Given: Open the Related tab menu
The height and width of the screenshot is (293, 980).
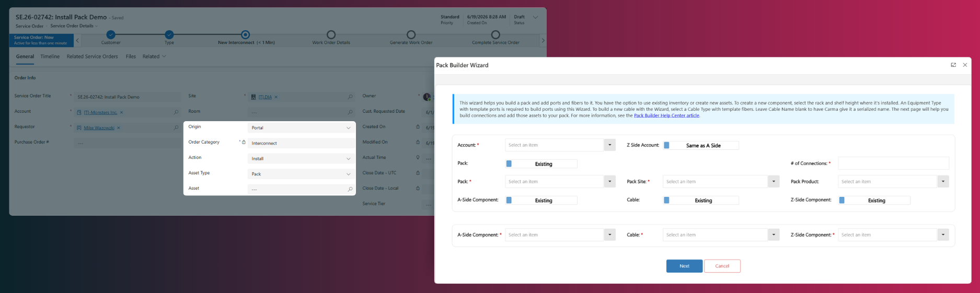Looking at the screenshot, I should 154,56.
